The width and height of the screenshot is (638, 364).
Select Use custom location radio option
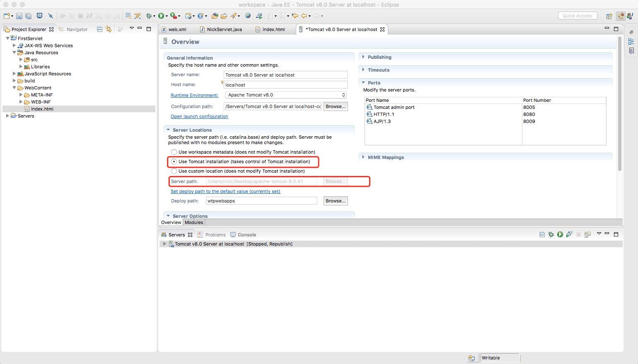point(174,171)
